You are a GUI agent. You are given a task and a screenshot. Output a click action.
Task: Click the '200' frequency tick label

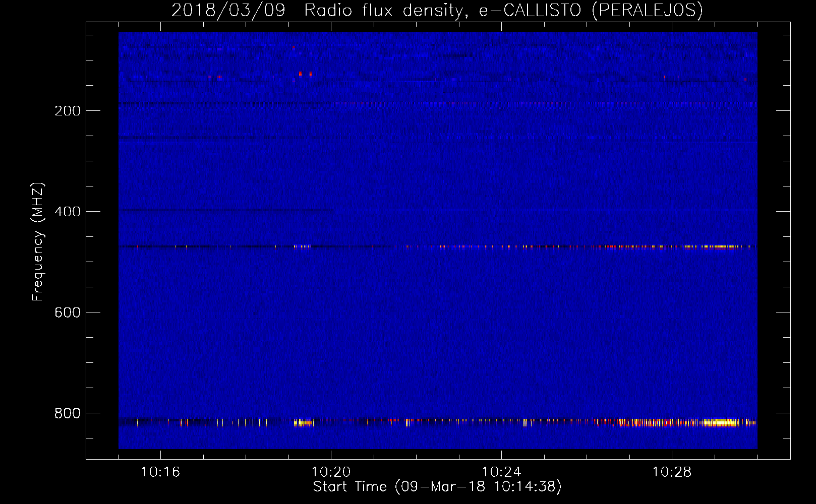click(68, 111)
